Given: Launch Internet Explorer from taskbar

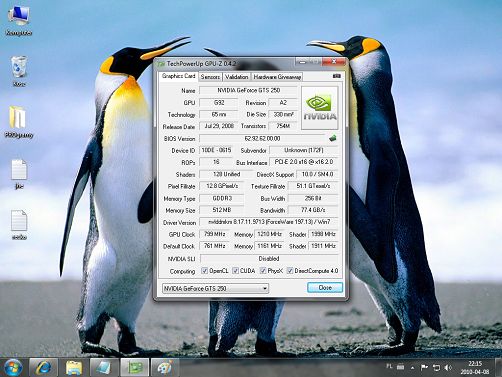Looking at the screenshot, I should pos(44,367).
